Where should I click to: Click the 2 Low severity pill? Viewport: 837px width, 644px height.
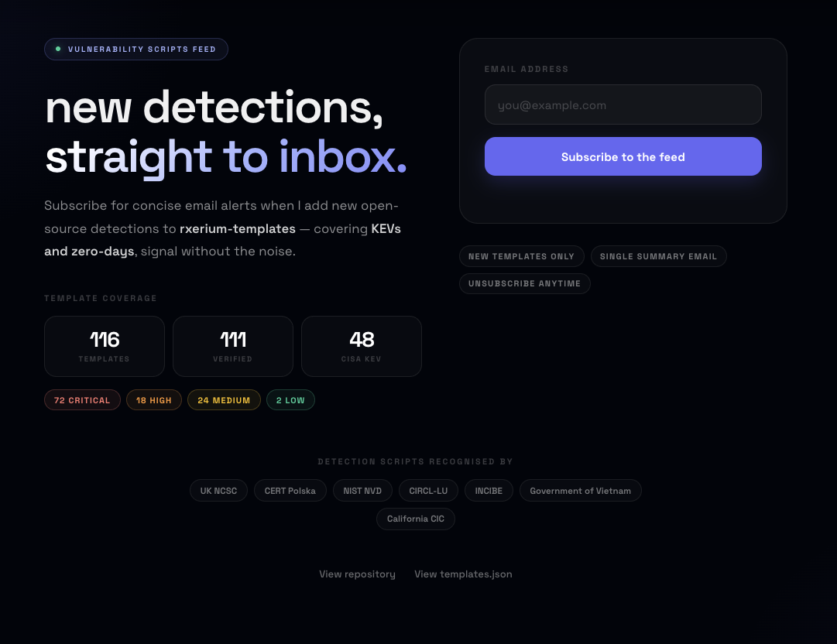coord(290,400)
